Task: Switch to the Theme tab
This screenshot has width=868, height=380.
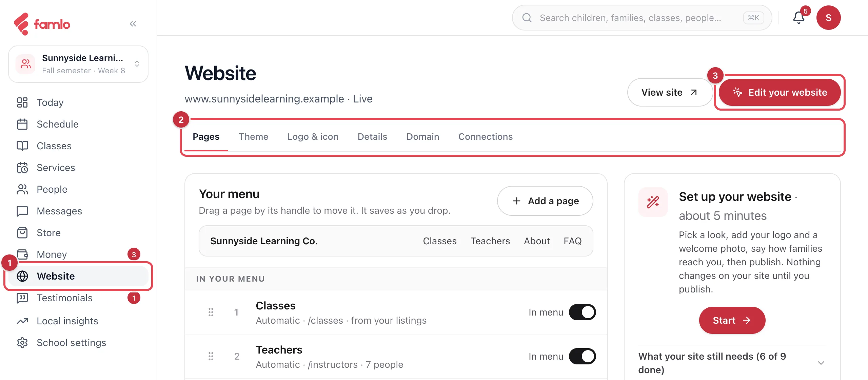Action: coord(253,136)
